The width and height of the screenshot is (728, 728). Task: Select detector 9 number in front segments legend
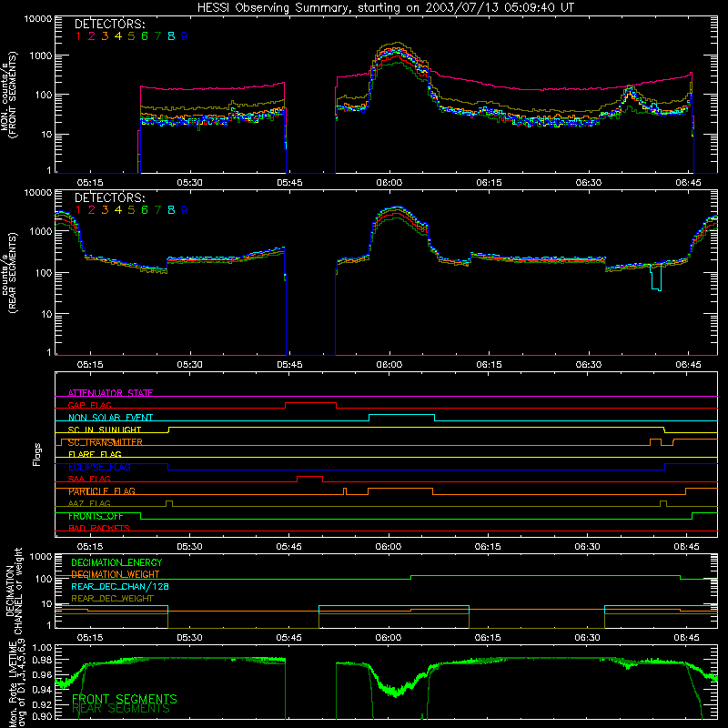pos(185,36)
